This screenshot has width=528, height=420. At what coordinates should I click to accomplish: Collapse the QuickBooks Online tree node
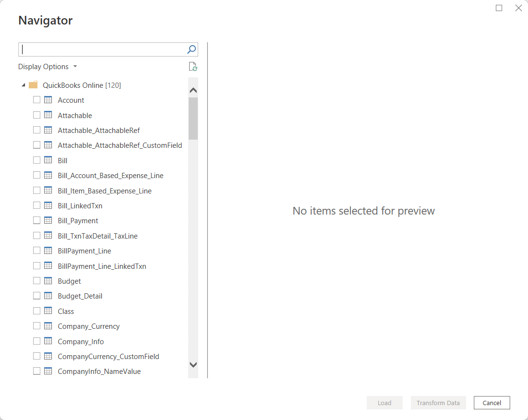(x=23, y=85)
